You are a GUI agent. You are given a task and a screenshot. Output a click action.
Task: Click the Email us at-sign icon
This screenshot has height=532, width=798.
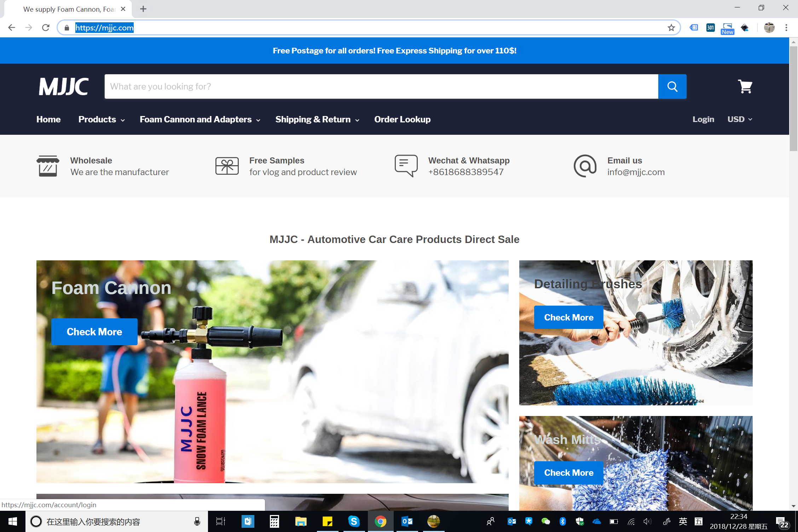tap(585, 166)
